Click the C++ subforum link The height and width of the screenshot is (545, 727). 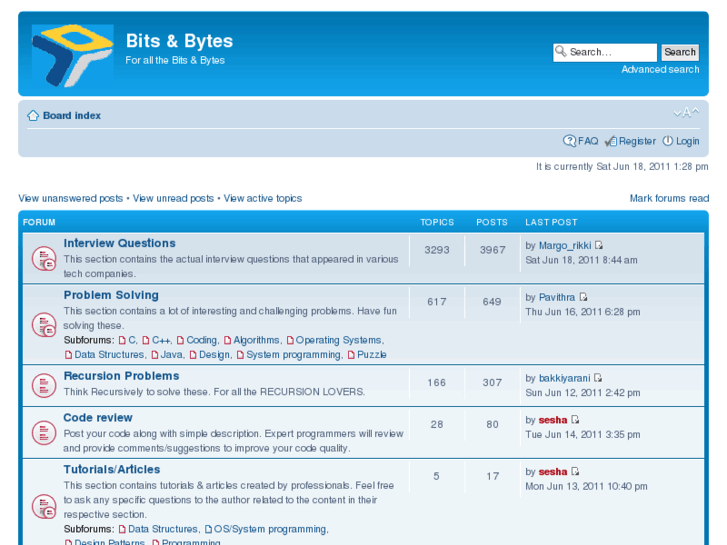click(x=161, y=340)
